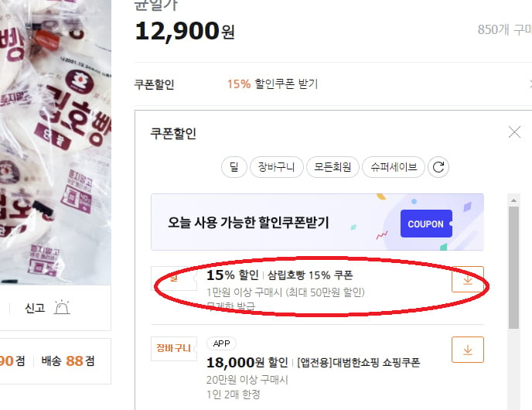532x410 pixels.
Task: Select the 슈퍼세이브 coupon filter
Action: pos(394,167)
